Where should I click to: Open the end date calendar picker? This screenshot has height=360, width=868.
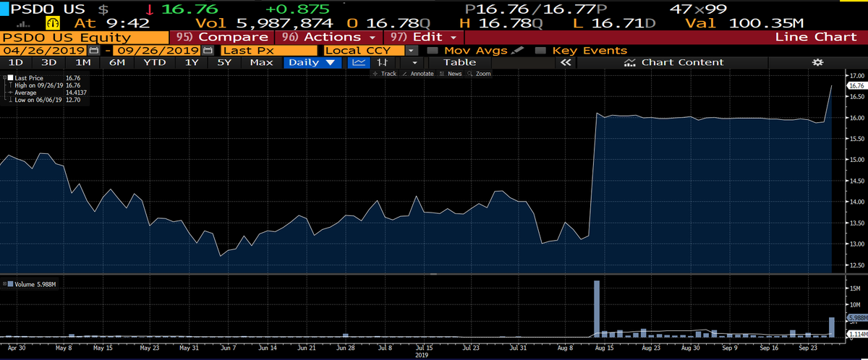tap(208, 51)
